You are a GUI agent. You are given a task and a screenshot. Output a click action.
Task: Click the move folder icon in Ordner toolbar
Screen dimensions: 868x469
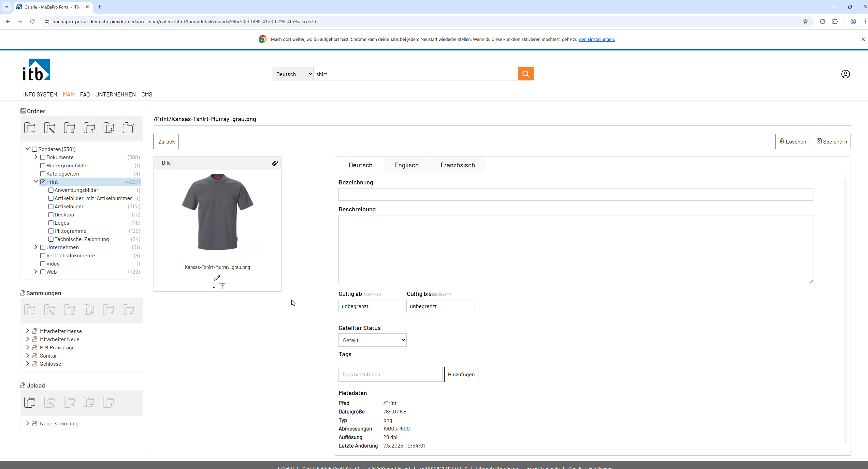(x=89, y=128)
